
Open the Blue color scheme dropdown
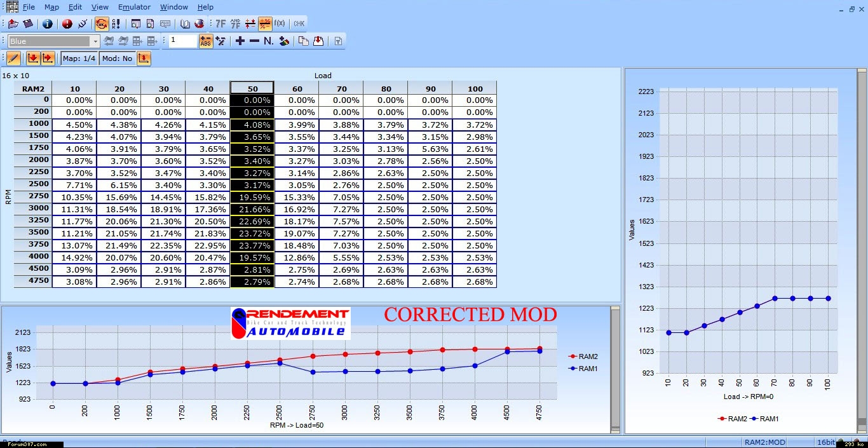[x=53, y=41]
